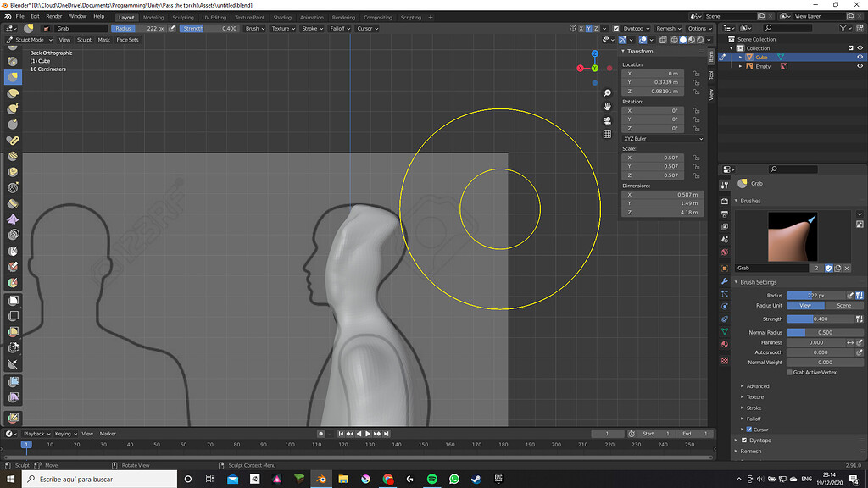868x488 pixels.
Task: Click the zoom view magnifier gizmo
Action: pyautogui.click(x=607, y=93)
